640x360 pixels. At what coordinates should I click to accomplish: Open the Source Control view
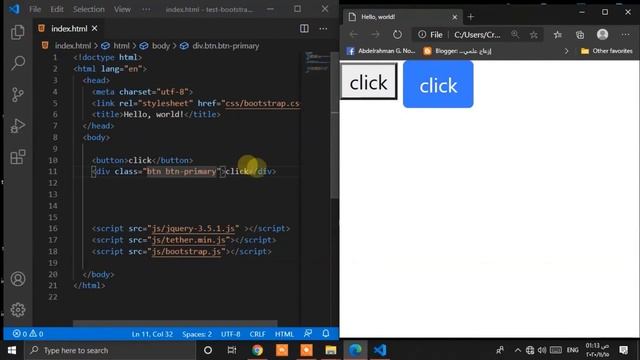click(18, 95)
